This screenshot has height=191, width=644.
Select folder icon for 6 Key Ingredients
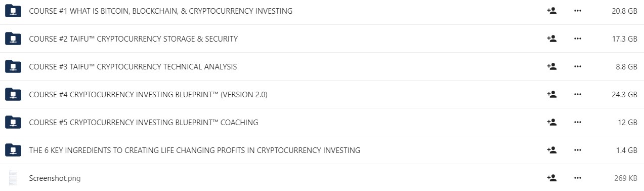click(13, 150)
